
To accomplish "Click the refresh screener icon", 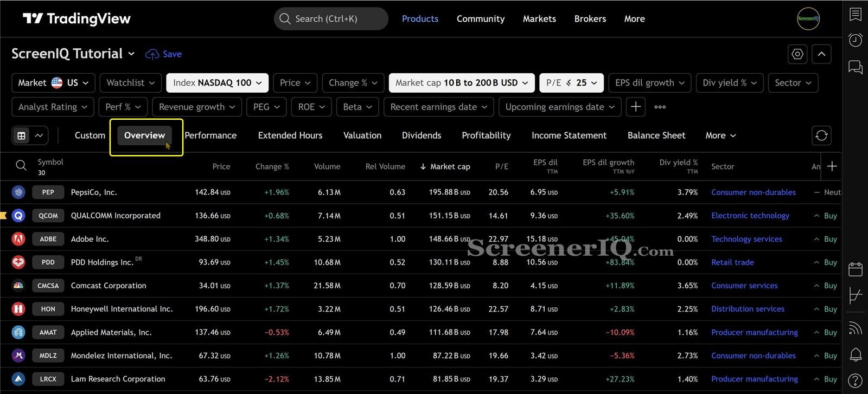I will point(821,135).
